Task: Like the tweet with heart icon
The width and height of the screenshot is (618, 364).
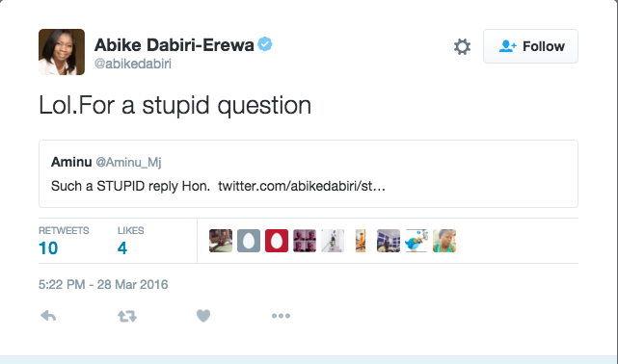Action: [203, 316]
